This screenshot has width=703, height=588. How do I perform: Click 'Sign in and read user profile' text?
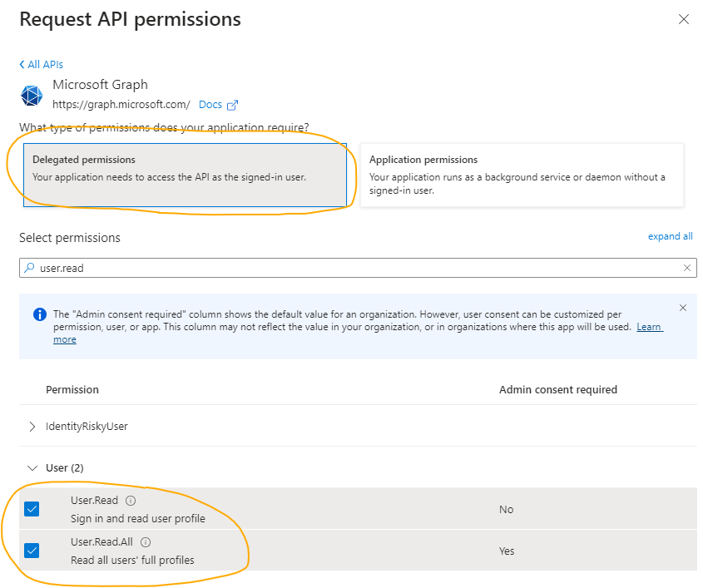(138, 518)
